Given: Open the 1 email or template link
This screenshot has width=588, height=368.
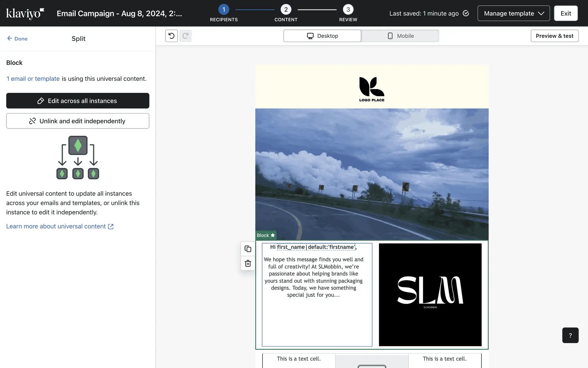Looking at the screenshot, I should pos(33,79).
